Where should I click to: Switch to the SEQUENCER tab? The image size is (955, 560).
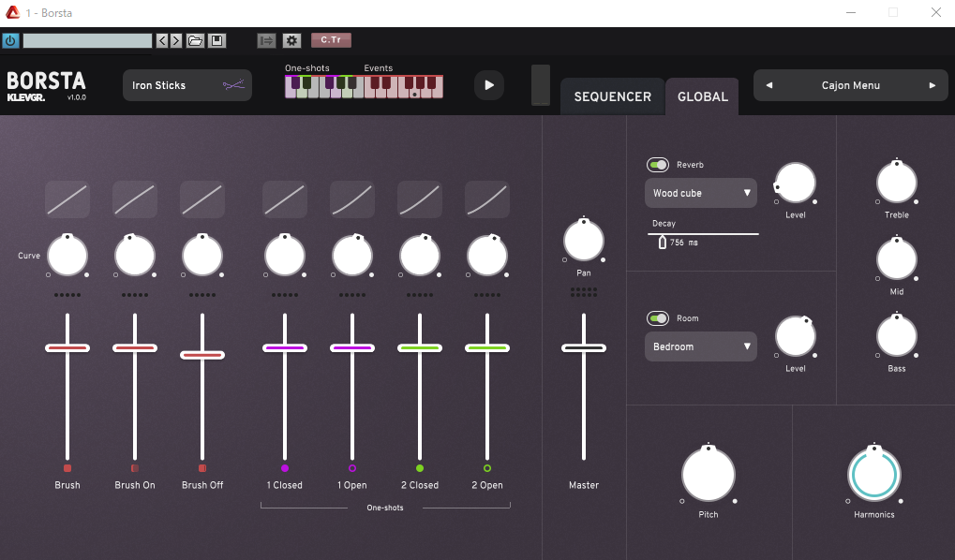(613, 96)
